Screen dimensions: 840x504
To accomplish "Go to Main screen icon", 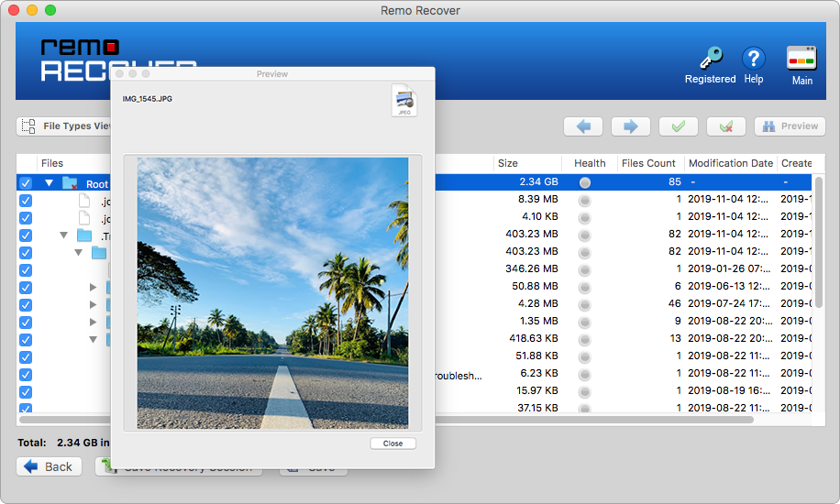I will coord(801,60).
